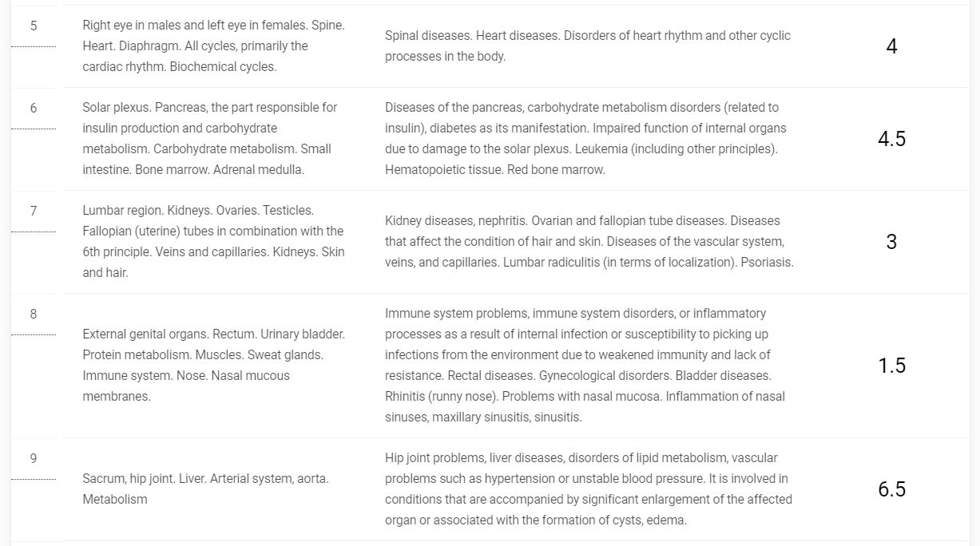Click the 'Right eye in males' organs text
The image size is (980, 546).
coord(213,46)
